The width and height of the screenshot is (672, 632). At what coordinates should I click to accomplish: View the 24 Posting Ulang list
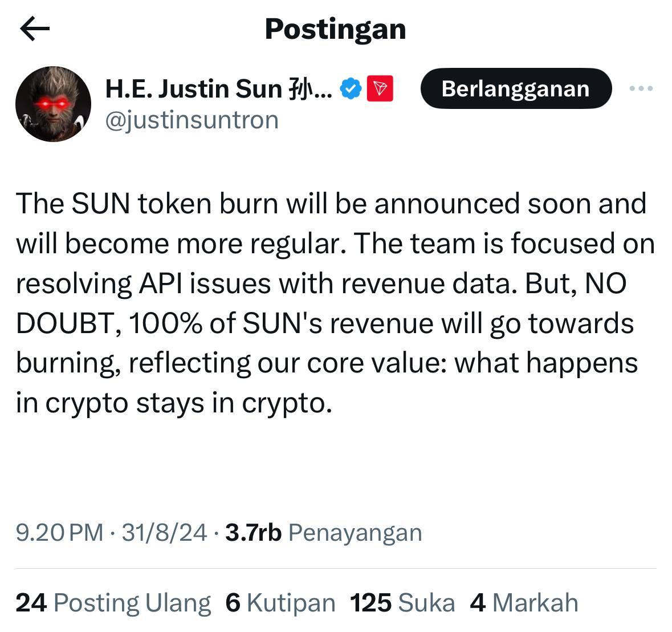[x=113, y=603]
